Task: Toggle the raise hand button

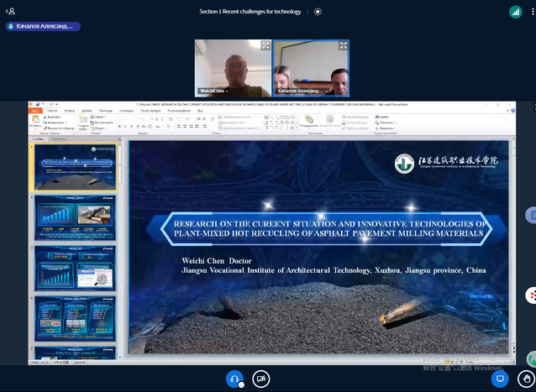Action: [x=526, y=379]
